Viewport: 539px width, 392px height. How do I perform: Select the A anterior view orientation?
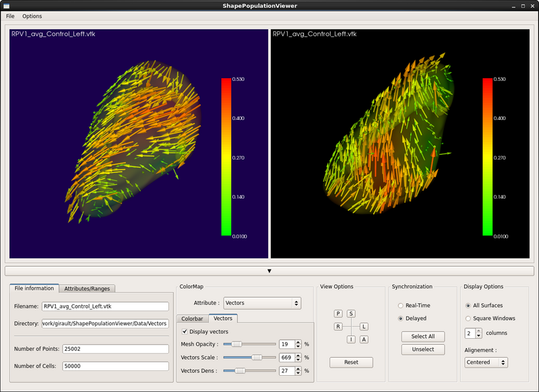tap(364, 339)
